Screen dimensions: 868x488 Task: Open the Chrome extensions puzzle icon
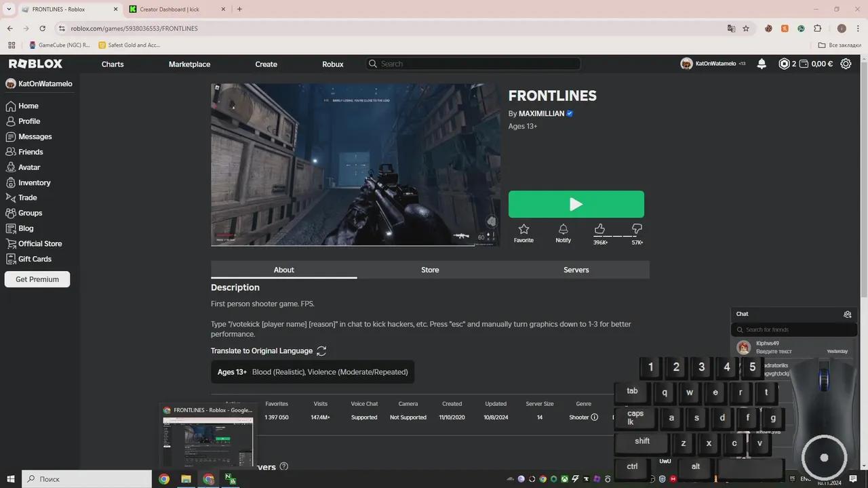pyautogui.click(x=817, y=28)
